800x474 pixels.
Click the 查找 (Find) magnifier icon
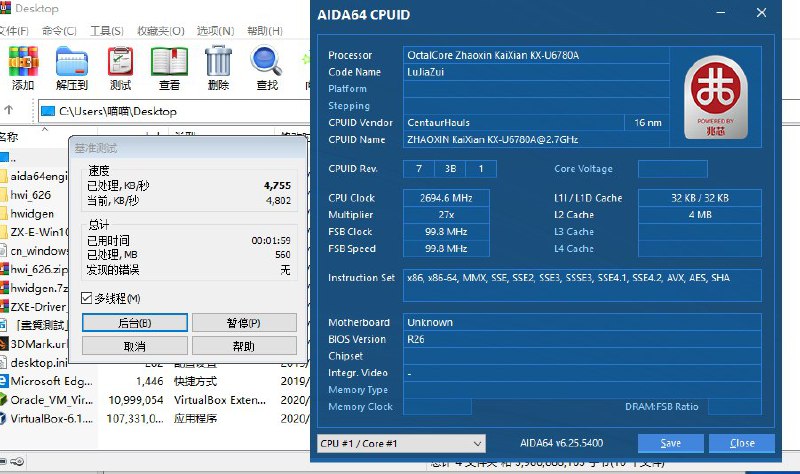tap(266, 62)
